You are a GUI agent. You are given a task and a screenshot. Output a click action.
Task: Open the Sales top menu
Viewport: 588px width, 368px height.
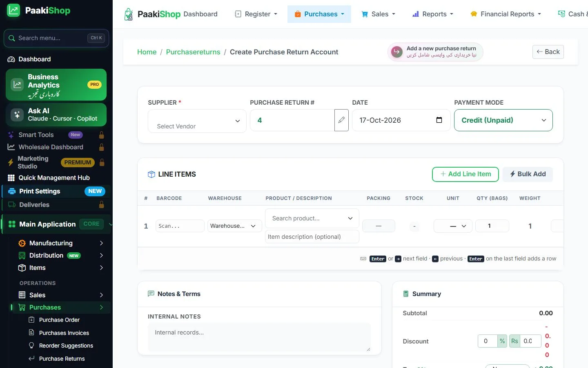pos(379,14)
